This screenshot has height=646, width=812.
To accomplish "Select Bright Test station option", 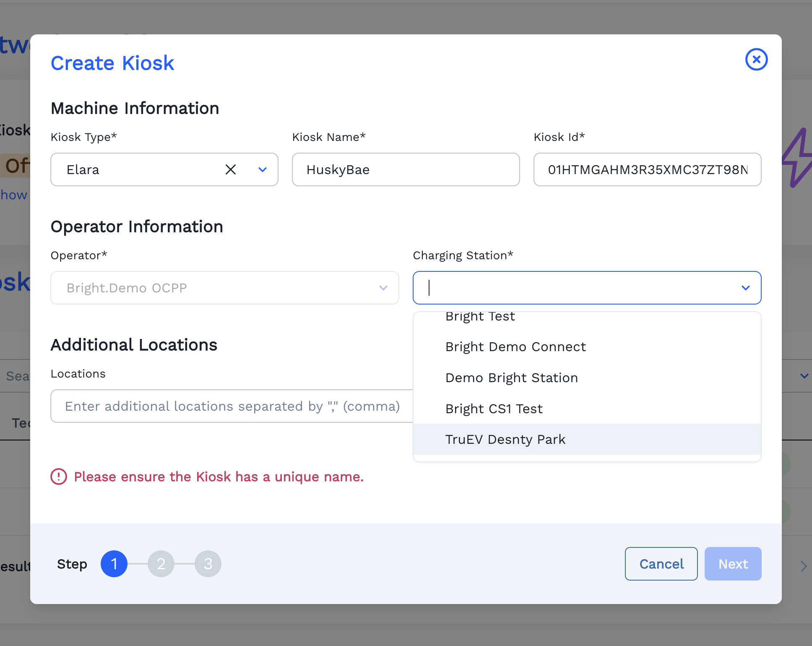I will [x=480, y=317].
